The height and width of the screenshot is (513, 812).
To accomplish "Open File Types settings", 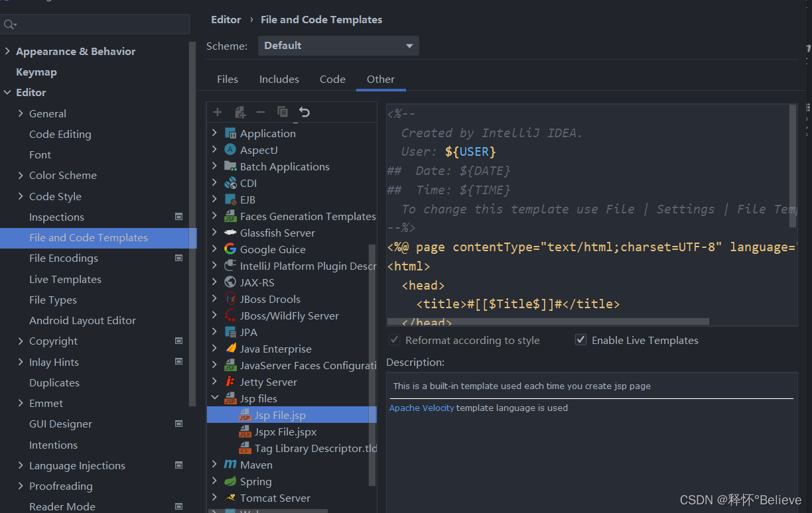I will (53, 300).
